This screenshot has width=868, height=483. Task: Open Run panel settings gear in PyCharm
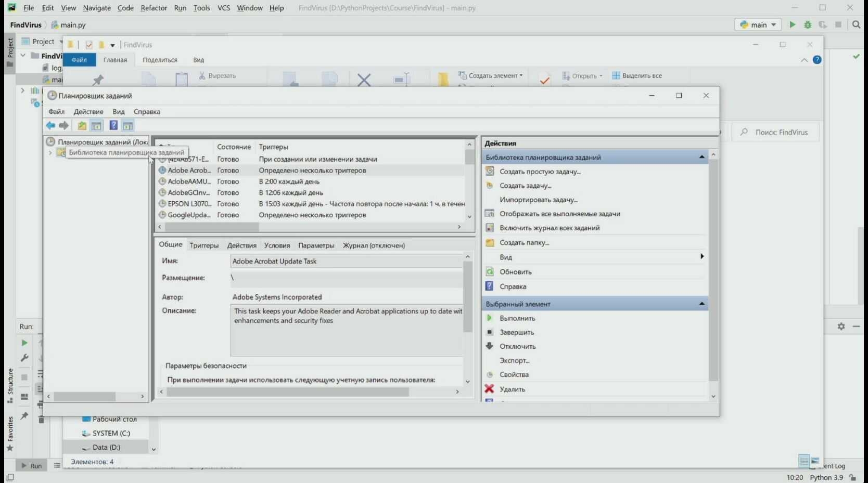(841, 326)
